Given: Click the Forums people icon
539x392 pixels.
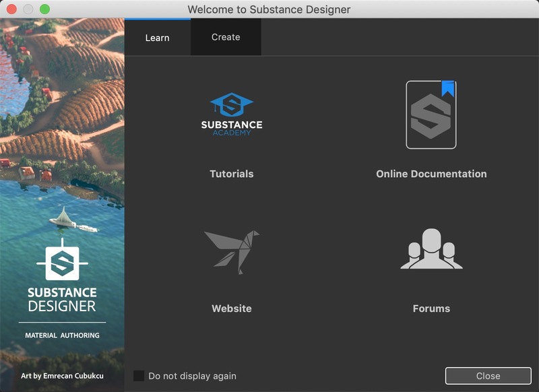Looking at the screenshot, I should pos(431,249).
